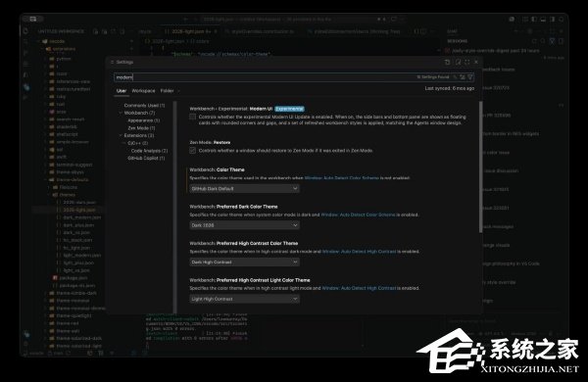Toggle secondary side bar from title bar
Viewport: 588px width, 382px height.
[552, 20]
